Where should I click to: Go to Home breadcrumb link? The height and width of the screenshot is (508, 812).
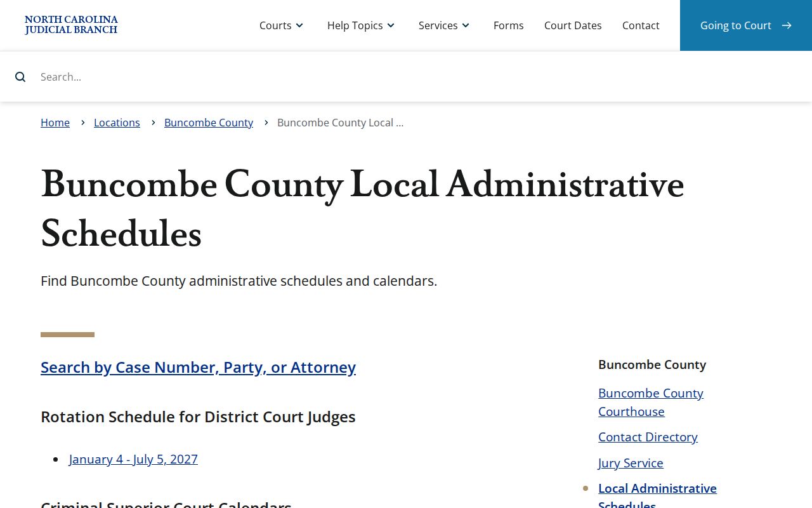pos(55,123)
